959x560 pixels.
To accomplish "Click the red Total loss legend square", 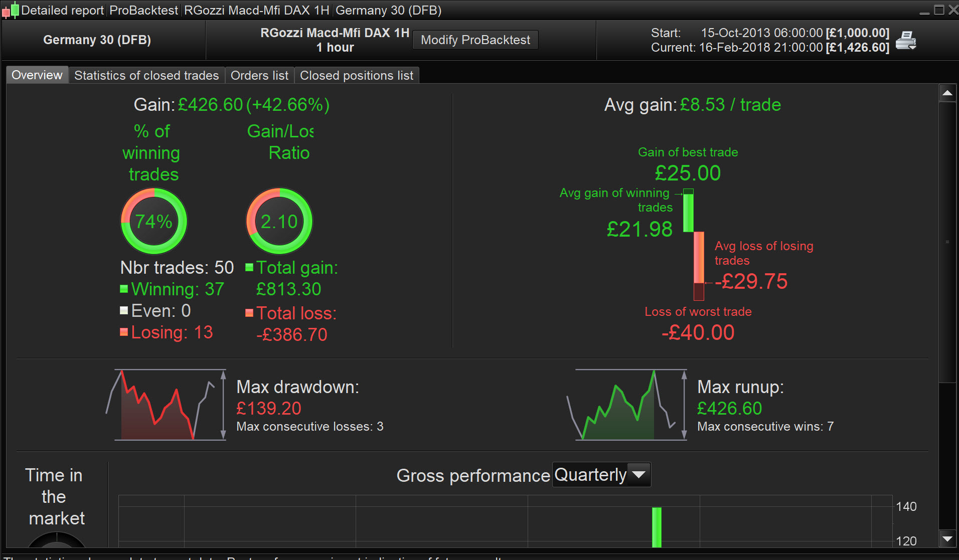I will tap(249, 313).
